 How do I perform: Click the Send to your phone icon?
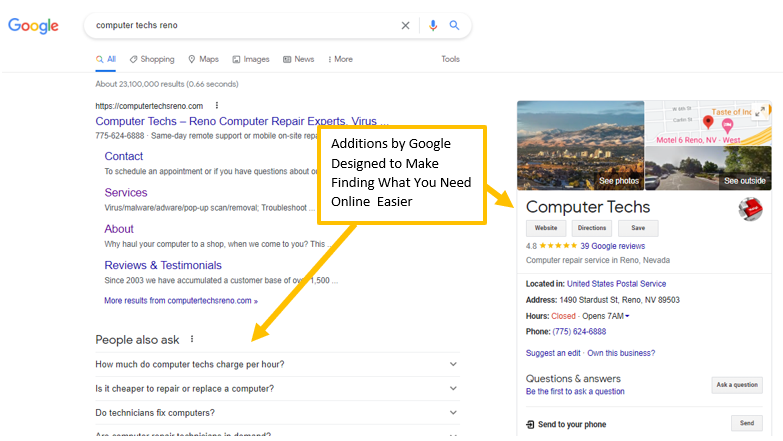pyautogui.click(x=530, y=425)
